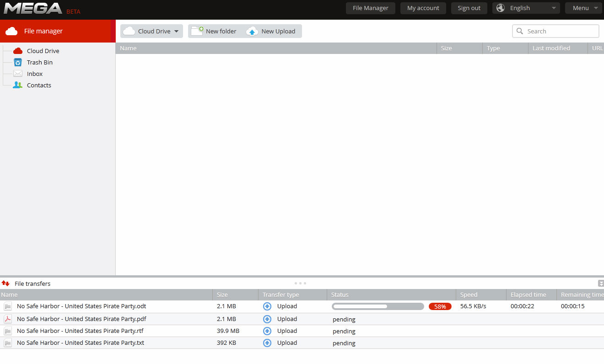Click Sign out
Screen dimensions: 604x364
(469, 8)
